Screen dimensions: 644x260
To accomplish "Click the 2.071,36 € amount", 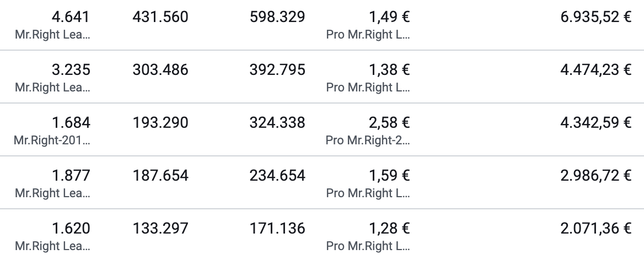I will [x=595, y=229].
